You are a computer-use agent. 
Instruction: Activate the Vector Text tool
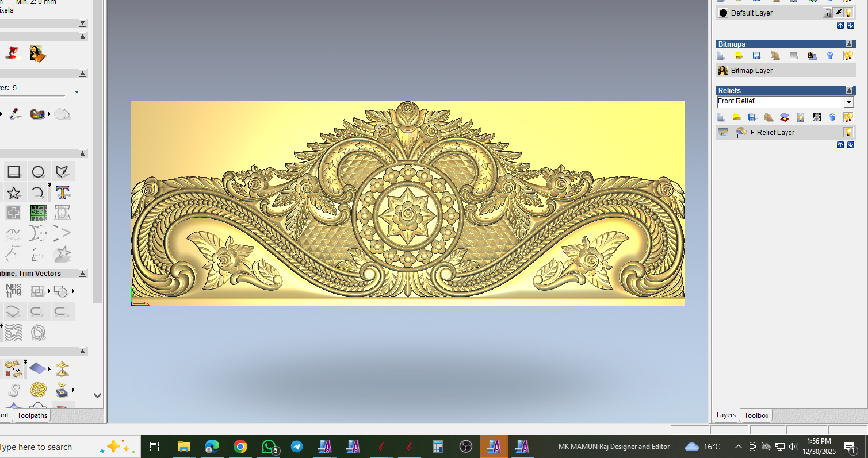pyautogui.click(x=63, y=193)
